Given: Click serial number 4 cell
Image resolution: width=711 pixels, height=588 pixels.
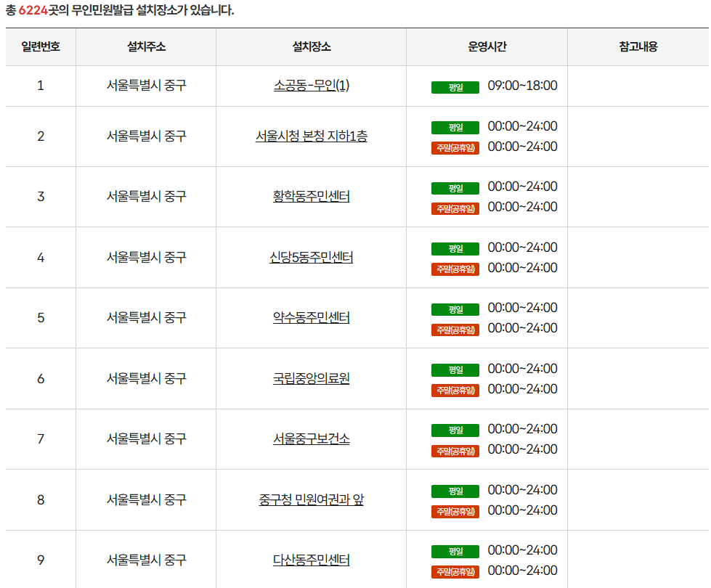Looking at the screenshot, I should (x=41, y=258).
